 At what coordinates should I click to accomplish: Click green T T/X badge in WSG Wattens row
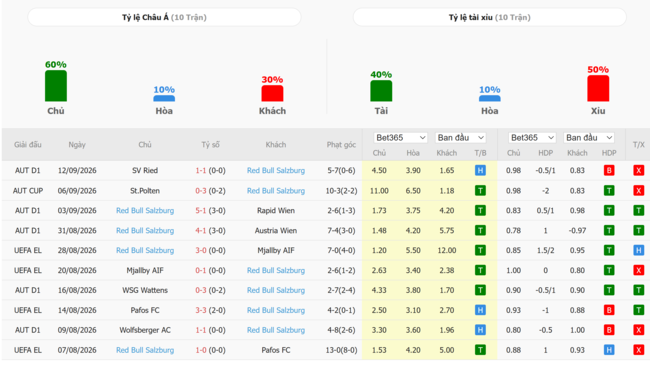click(639, 290)
